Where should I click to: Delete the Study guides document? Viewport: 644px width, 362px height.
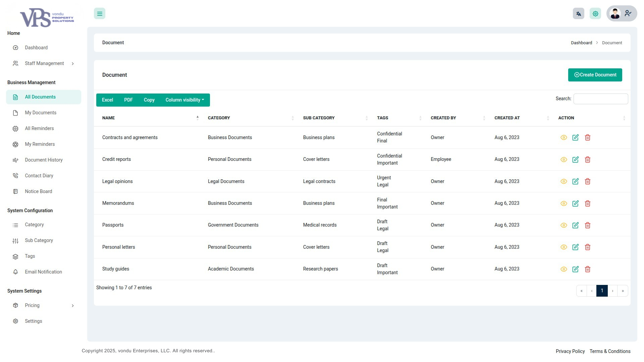point(588,269)
